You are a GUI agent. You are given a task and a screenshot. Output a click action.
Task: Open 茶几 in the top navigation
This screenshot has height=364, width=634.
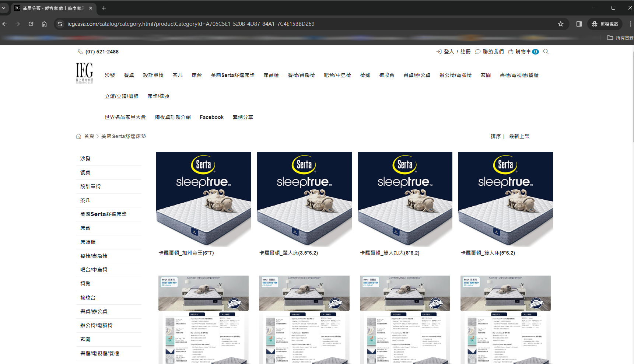click(178, 75)
